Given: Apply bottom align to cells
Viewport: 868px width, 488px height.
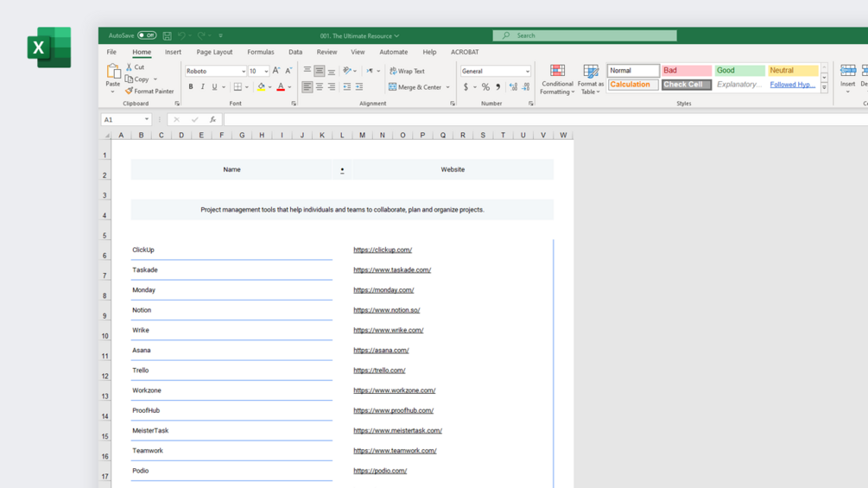Looking at the screenshot, I should [x=332, y=71].
